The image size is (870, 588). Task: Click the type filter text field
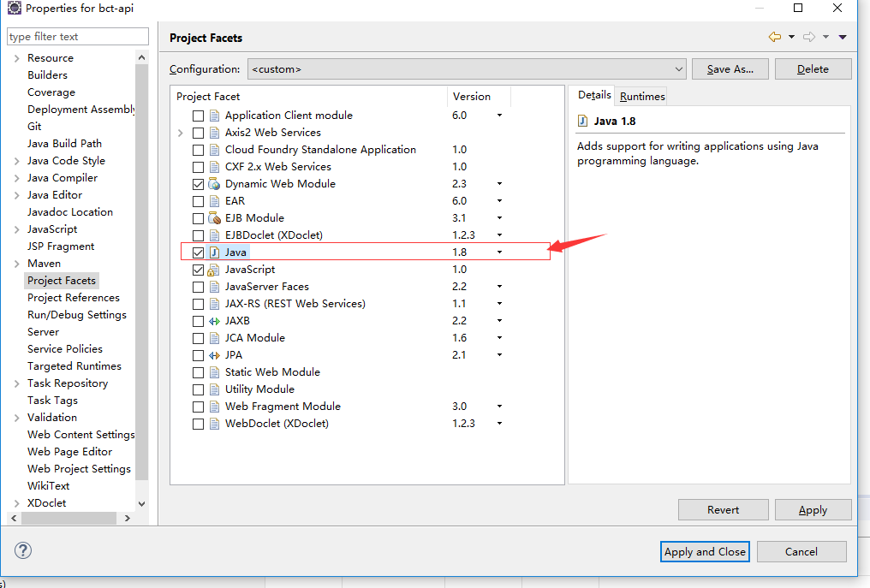tap(78, 37)
